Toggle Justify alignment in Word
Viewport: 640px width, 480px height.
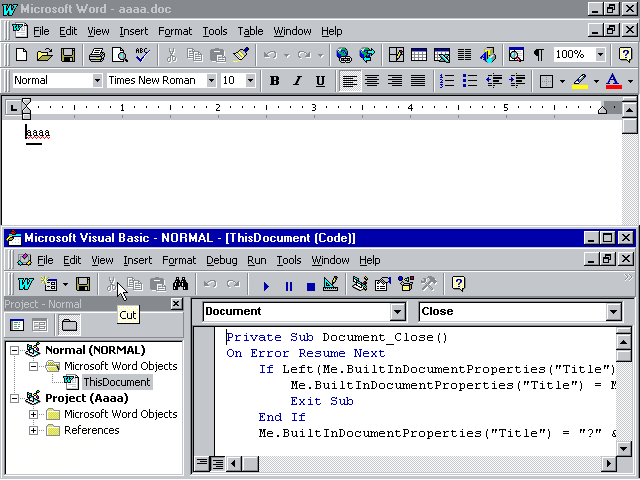pyautogui.click(x=418, y=81)
